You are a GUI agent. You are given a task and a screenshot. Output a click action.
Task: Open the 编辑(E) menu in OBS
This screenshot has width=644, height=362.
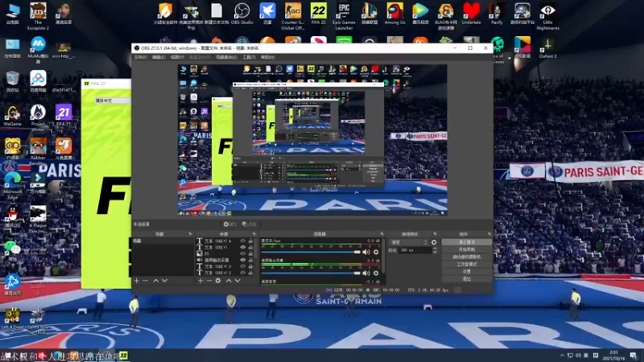pyautogui.click(x=159, y=57)
